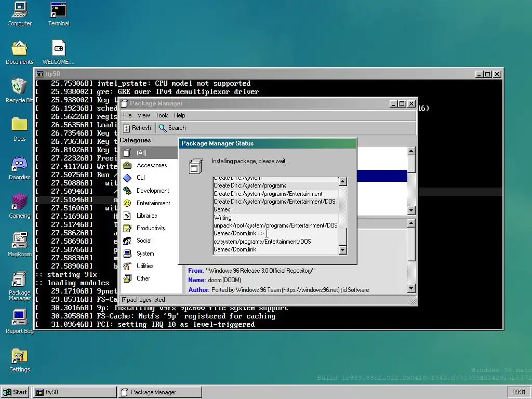Click the 'From:' repository detail line
Screen dimensions: 532x399
coord(251,271)
